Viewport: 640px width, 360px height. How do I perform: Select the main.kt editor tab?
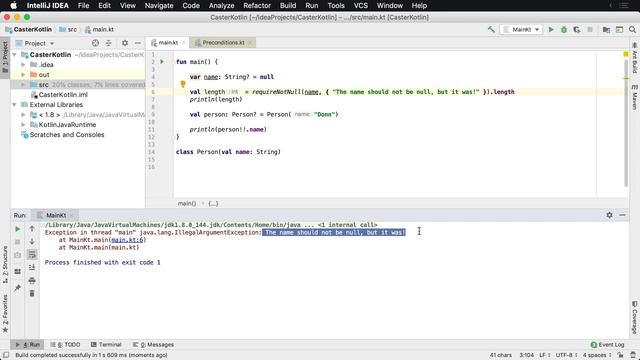(x=168, y=42)
